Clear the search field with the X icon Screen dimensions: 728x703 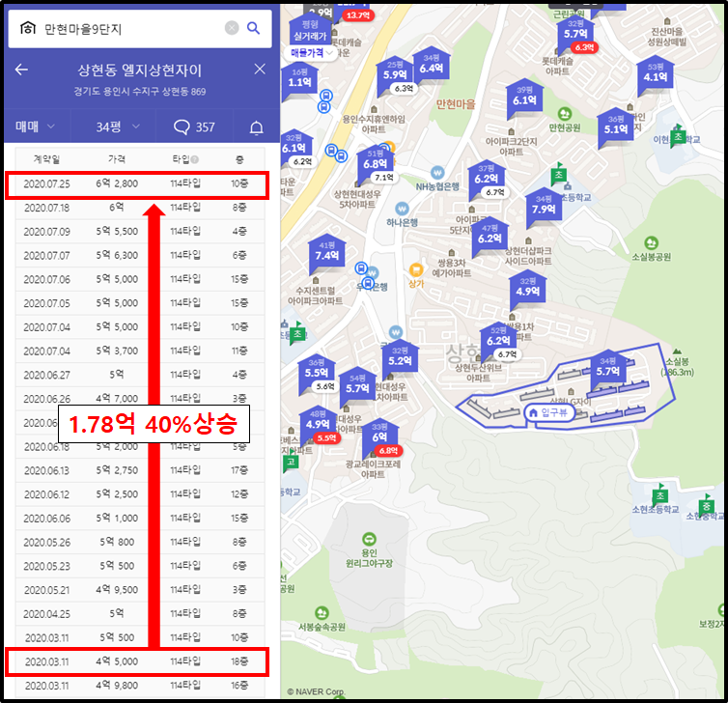tap(232, 28)
